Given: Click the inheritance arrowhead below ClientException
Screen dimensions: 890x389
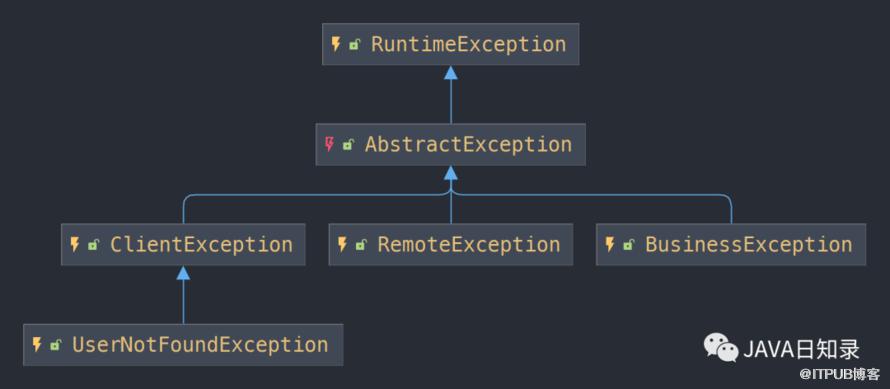Looking at the screenshot, I should (183, 273).
